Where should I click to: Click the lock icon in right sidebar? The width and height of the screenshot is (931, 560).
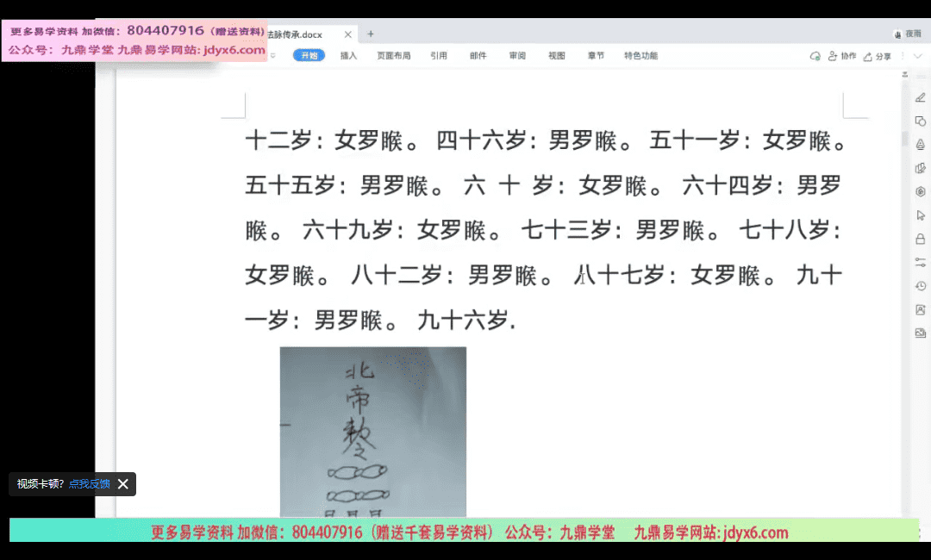point(920,239)
